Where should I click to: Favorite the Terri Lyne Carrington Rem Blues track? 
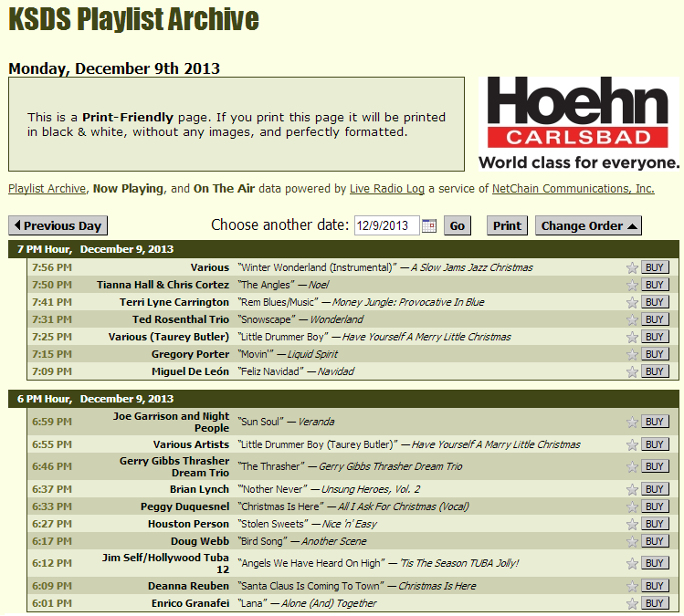[632, 302]
